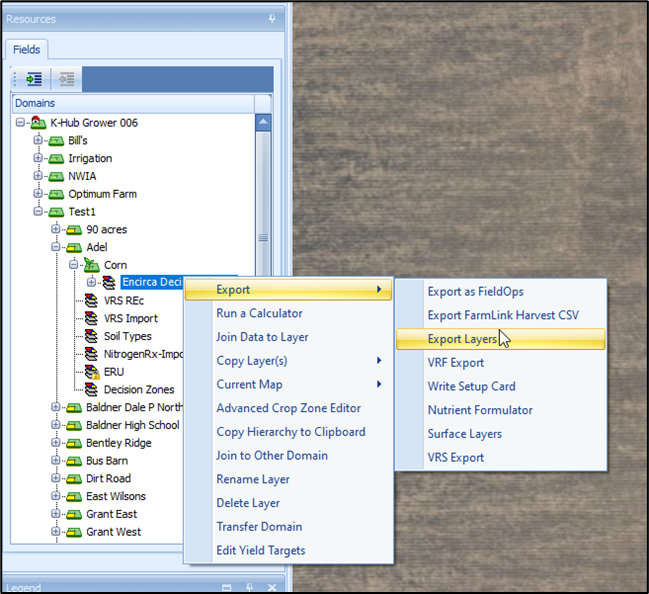Select Export as FieldOps
The width and height of the screenshot is (649, 594).
coord(501,291)
